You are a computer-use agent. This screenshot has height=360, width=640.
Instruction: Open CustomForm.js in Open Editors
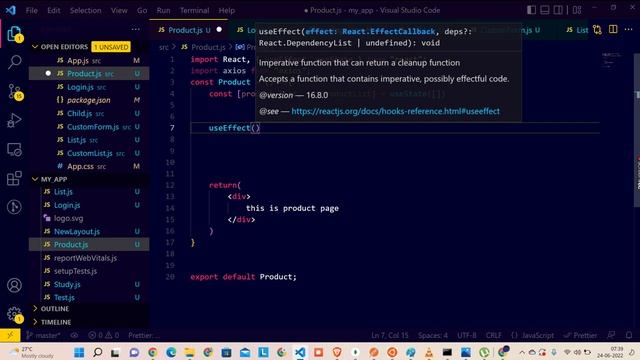tap(89, 127)
